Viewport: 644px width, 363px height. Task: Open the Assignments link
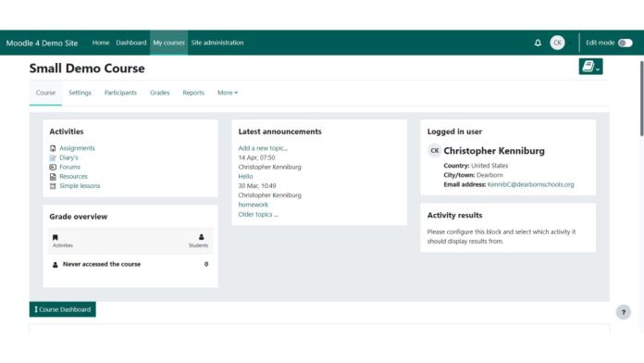click(77, 148)
